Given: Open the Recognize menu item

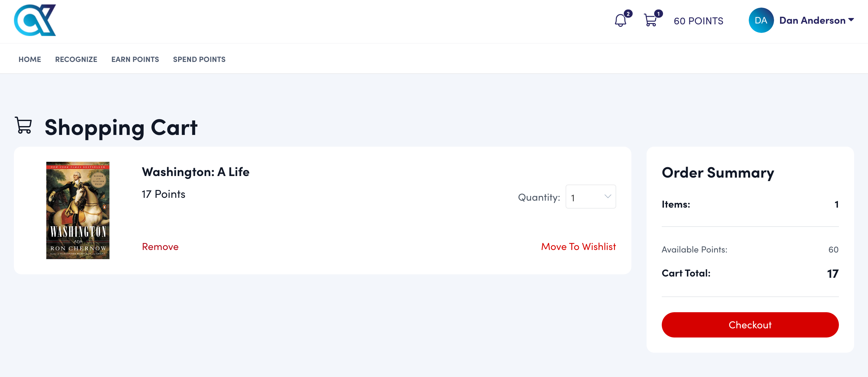Looking at the screenshot, I should [x=76, y=59].
